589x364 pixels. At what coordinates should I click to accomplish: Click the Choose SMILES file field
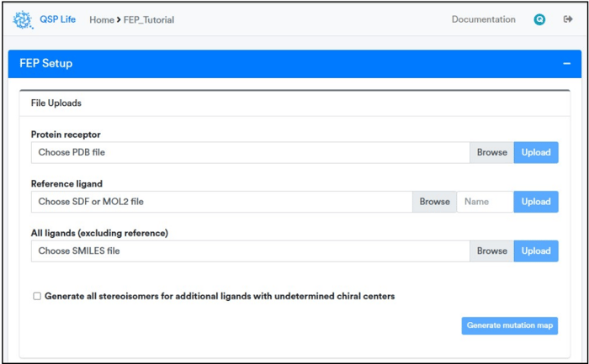click(251, 251)
